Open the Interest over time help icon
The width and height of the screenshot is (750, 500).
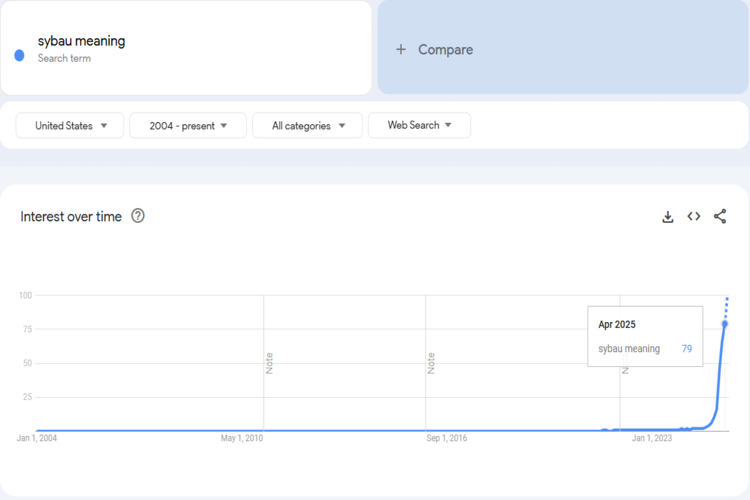tap(138, 216)
